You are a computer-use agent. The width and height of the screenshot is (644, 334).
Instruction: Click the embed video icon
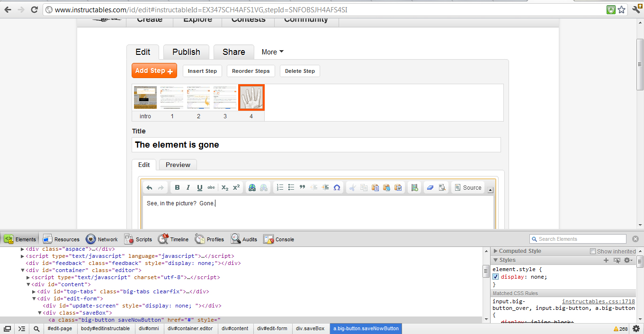pyautogui.click(x=414, y=188)
